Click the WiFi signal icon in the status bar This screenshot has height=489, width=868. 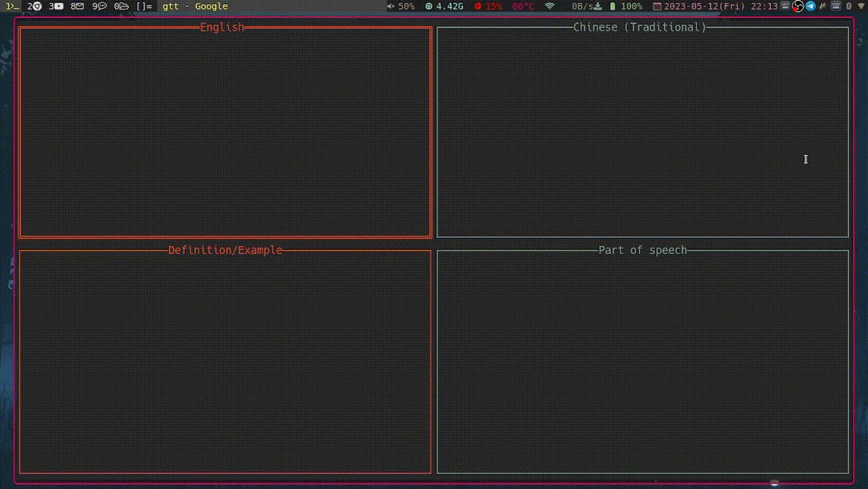point(551,6)
